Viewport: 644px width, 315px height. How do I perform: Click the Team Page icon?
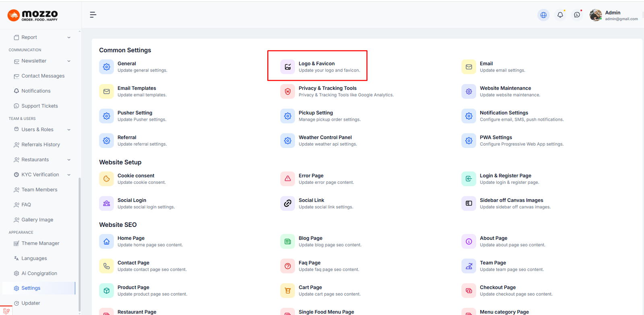pos(469,266)
